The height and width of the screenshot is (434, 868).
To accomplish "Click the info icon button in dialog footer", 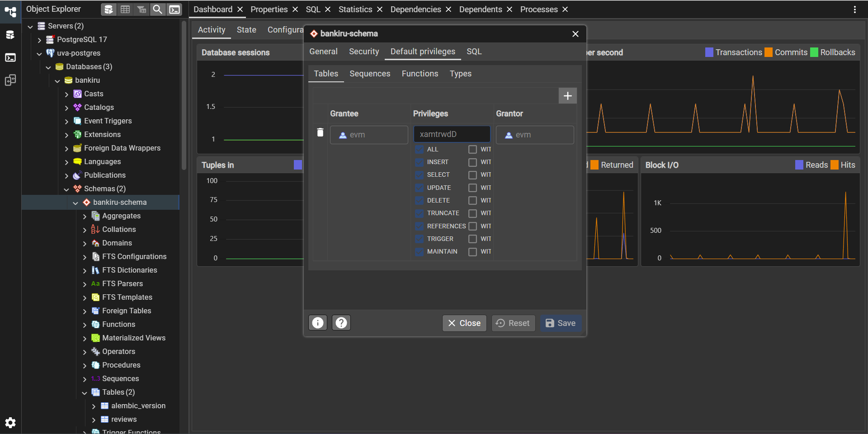I will pyautogui.click(x=318, y=323).
